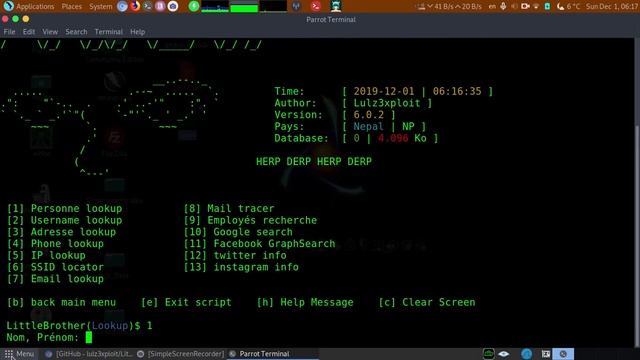The image size is (640, 360).
Task: Switch to the GitHub lulz3xploit taskbar window
Action: click(x=89, y=354)
